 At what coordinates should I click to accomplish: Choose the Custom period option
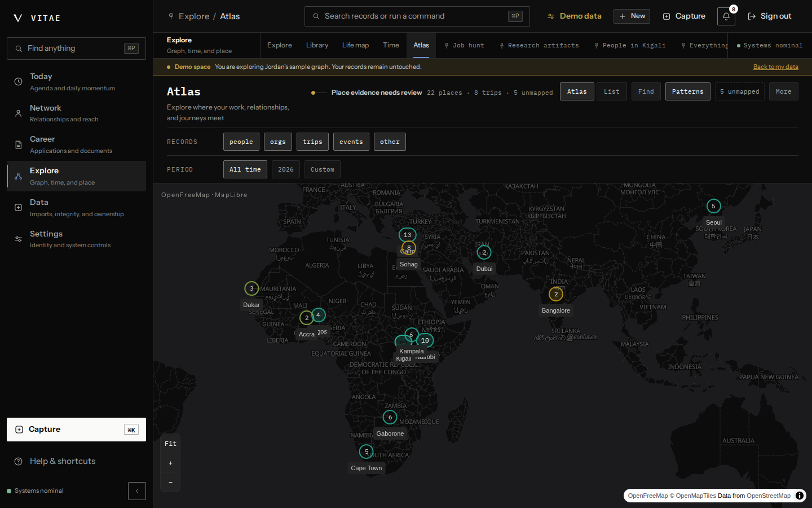323,169
